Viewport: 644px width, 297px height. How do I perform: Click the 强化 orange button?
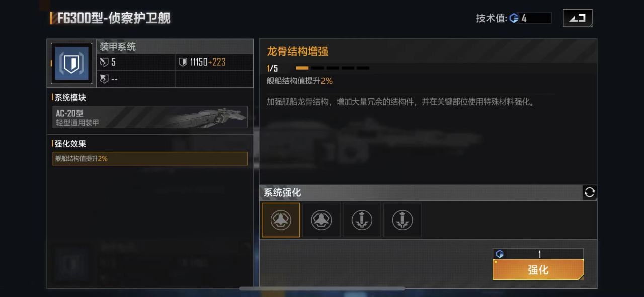pos(538,270)
